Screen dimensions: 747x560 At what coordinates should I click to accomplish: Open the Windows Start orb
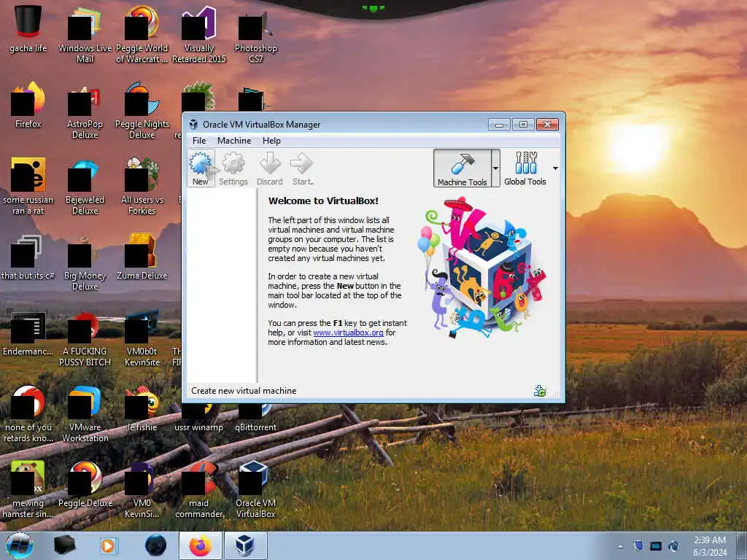tap(20, 545)
